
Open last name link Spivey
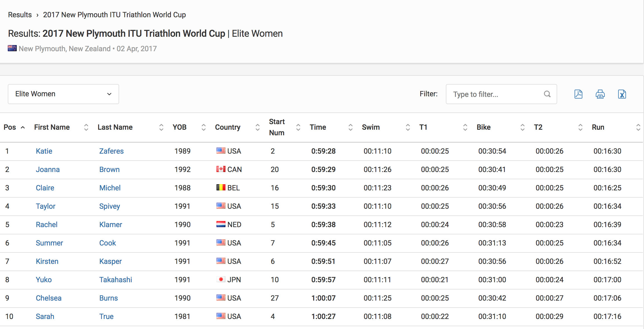point(110,206)
